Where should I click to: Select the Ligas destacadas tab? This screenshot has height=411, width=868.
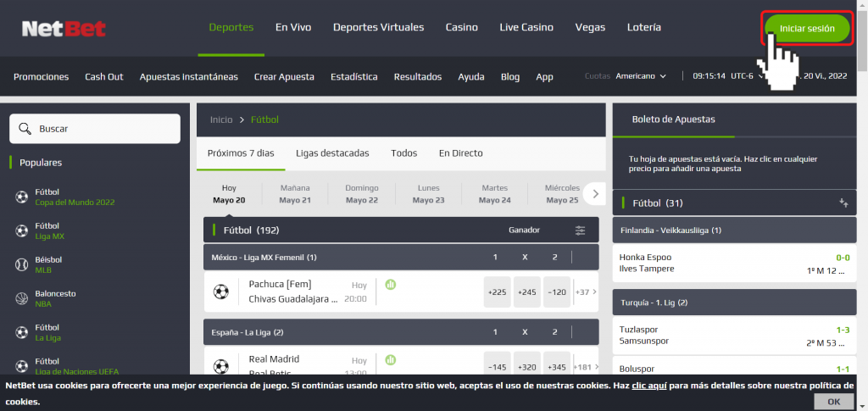click(x=332, y=153)
